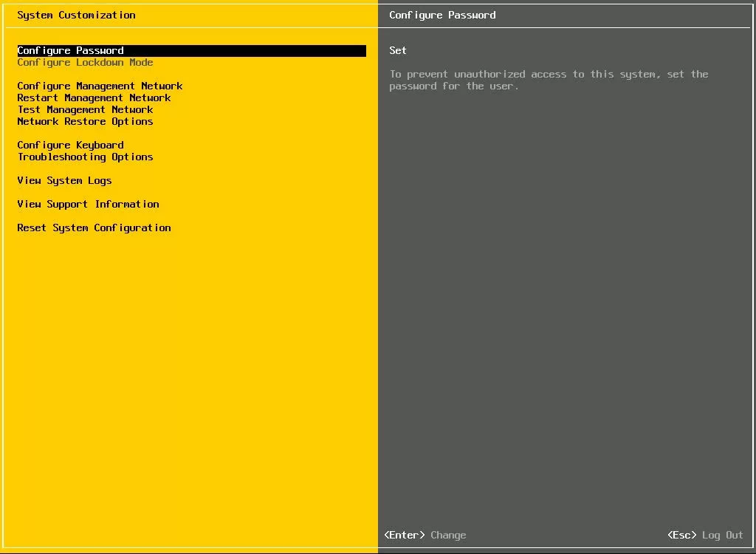Click the System Customization panel title
Viewport: 756px width, 554px height.
coord(76,16)
